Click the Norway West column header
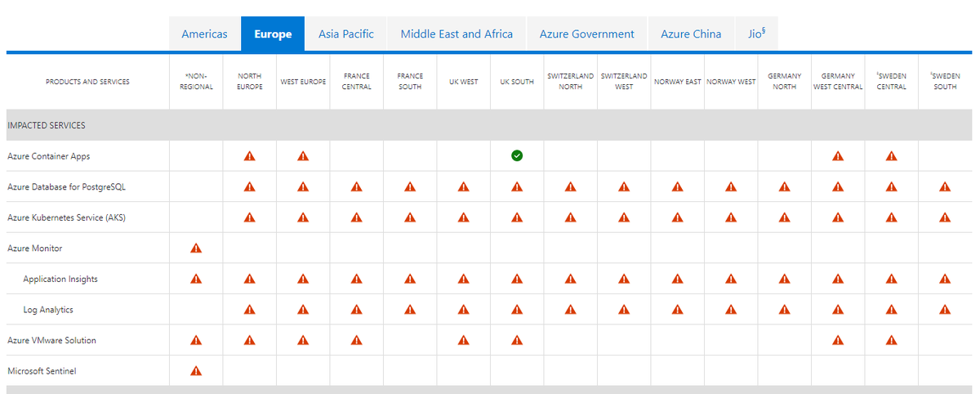This screenshot has width=980, height=394. (x=731, y=82)
